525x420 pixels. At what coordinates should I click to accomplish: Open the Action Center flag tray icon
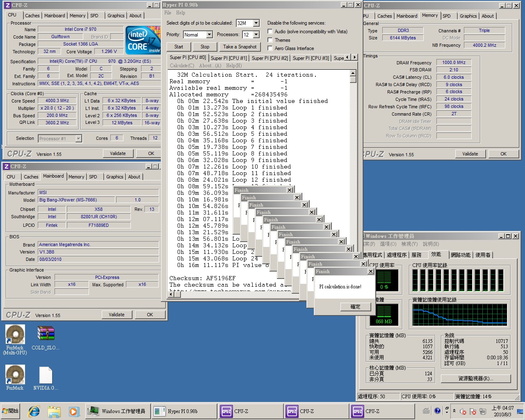pyautogui.click(x=473, y=411)
